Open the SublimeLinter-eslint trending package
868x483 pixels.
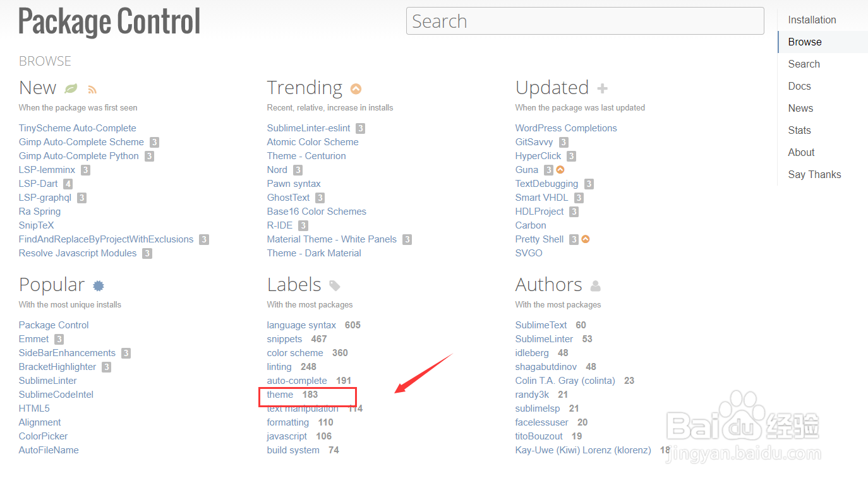click(310, 128)
